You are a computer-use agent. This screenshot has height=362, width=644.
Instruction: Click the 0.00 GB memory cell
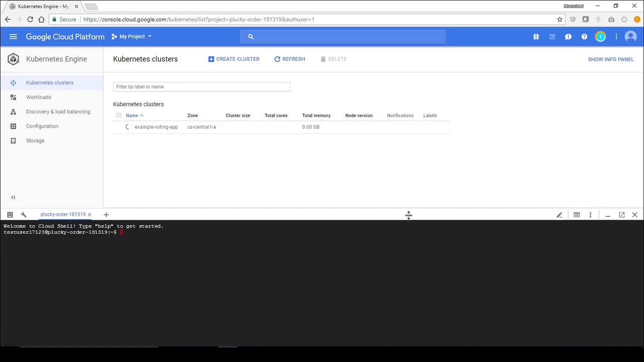[x=310, y=127]
